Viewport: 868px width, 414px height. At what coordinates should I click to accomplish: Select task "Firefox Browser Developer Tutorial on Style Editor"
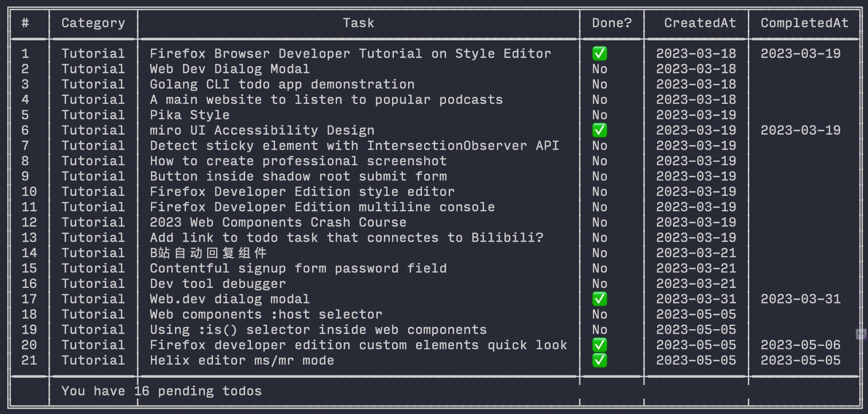[350, 54]
